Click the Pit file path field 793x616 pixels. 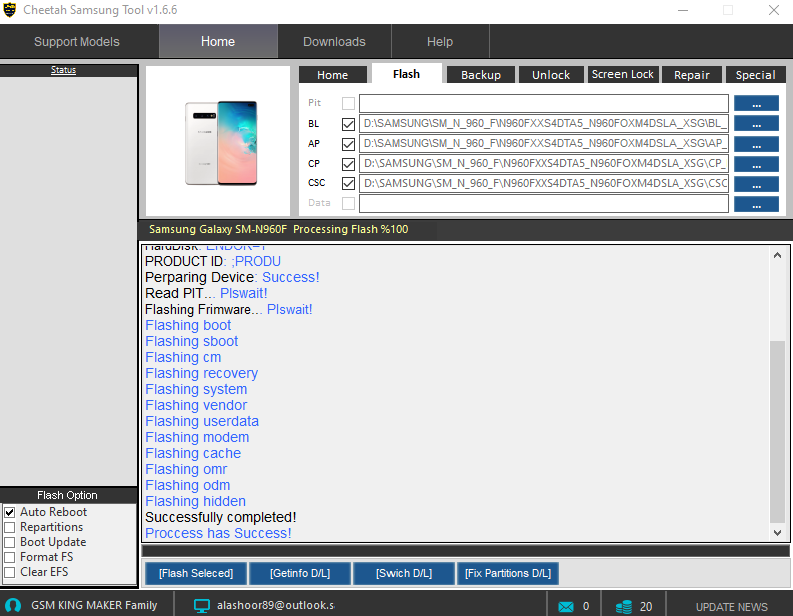pyautogui.click(x=544, y=103)
